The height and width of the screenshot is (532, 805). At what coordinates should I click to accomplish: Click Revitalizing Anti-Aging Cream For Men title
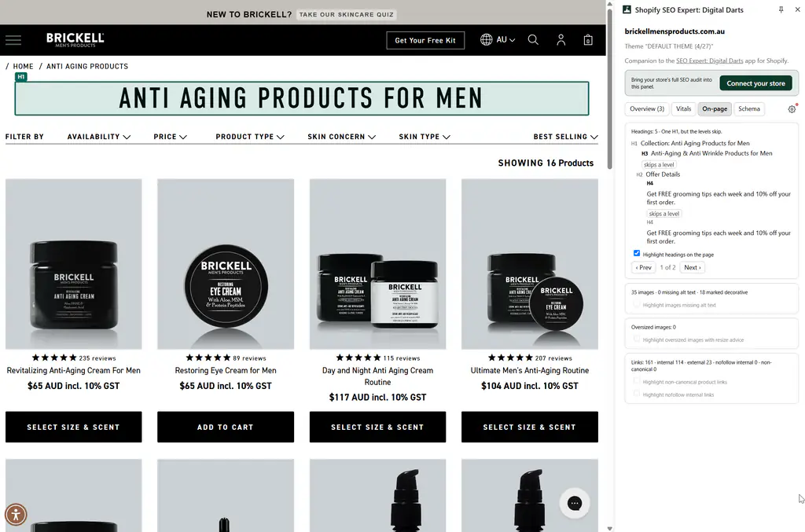tap(73, 370)
